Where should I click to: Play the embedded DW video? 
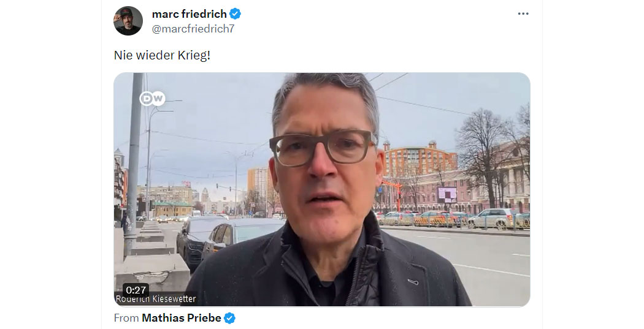pyautogui.click(x=321, y=189)
